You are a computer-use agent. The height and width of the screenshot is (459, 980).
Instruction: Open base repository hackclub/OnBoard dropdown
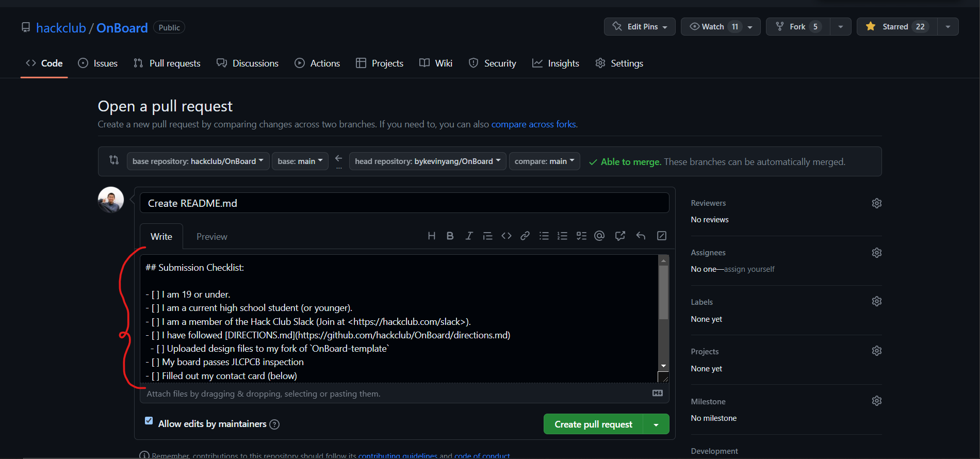point(198,161)
